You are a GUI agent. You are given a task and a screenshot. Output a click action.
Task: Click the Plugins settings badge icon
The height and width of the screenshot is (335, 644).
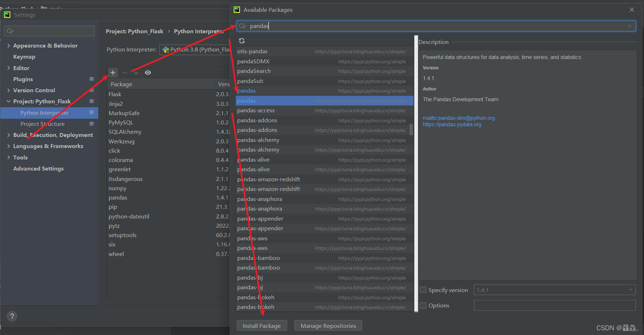pos(92,79)
